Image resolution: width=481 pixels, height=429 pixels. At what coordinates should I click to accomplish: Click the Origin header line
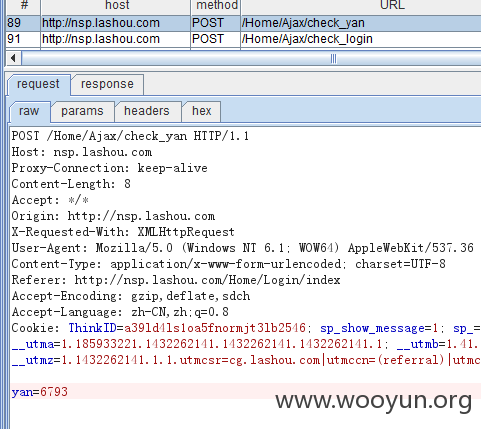[x=113, y=216]
